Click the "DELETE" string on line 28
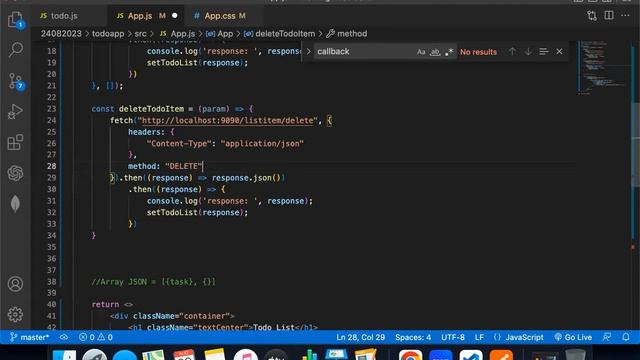The image size is (640, 360). point(184,166)
